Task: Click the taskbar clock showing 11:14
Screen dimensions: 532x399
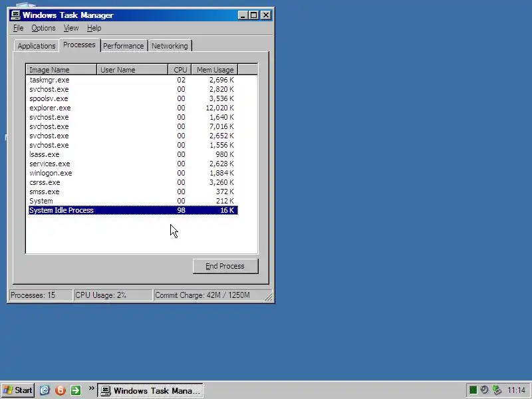Action: coord(517,390)
